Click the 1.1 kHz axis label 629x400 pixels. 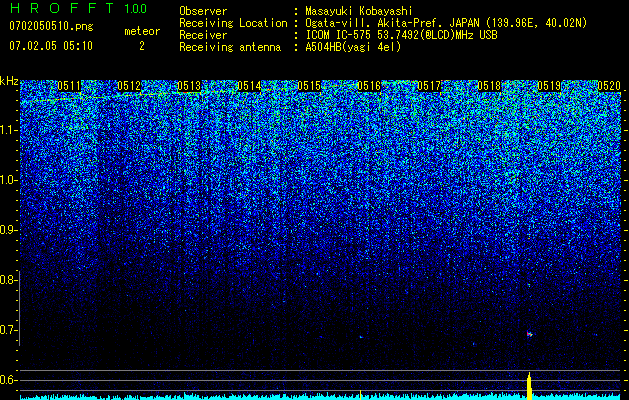click(x=7, y=130)
